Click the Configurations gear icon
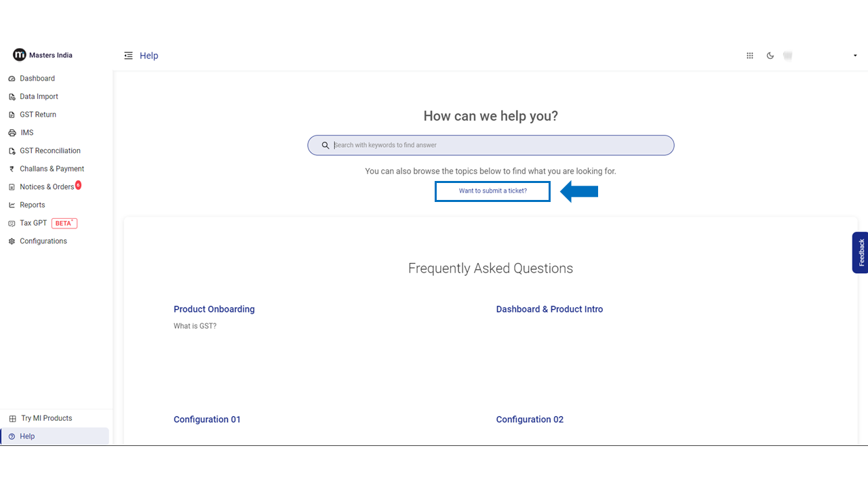 [x=12, y=241]
